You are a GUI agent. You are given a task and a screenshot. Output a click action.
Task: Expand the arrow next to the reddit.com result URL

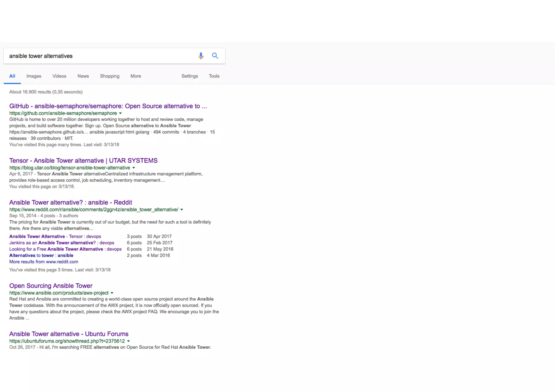pyautogui.click(x=182, y=210)
